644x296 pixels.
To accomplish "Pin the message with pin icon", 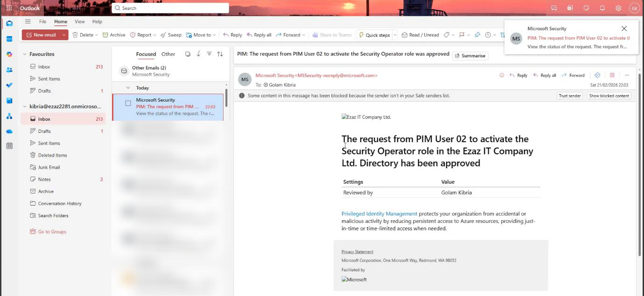I will point(477,35).
